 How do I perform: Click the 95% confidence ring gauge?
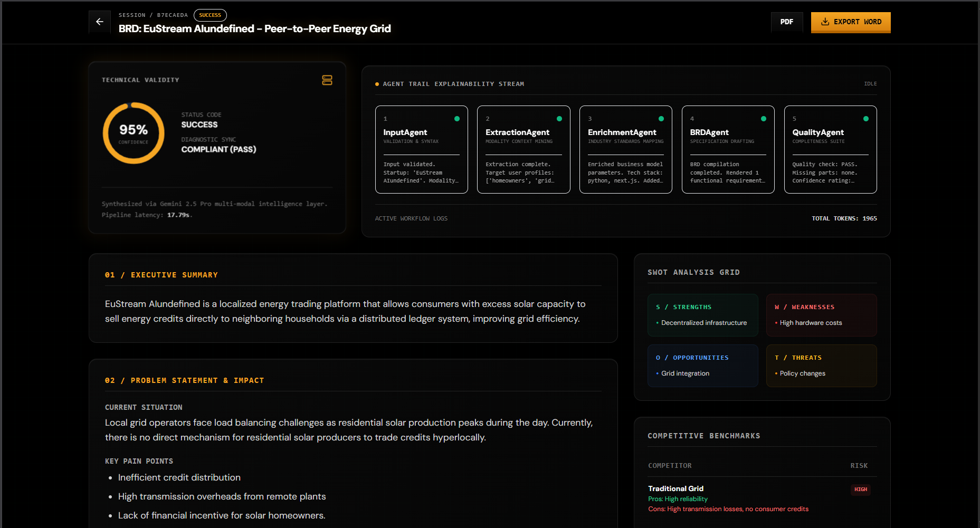pos(134,133)
